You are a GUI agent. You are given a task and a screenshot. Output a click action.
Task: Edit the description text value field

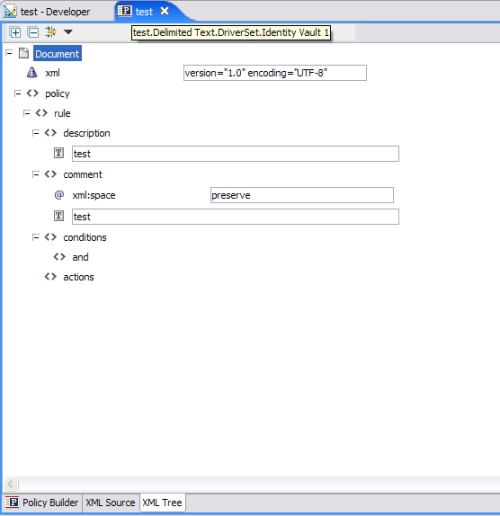pos(235,154)
